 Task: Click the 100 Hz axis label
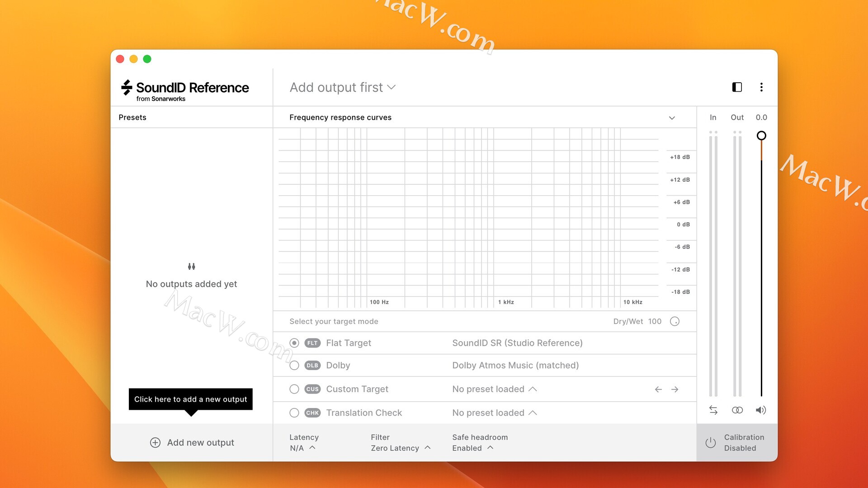[x=379, y=302]
